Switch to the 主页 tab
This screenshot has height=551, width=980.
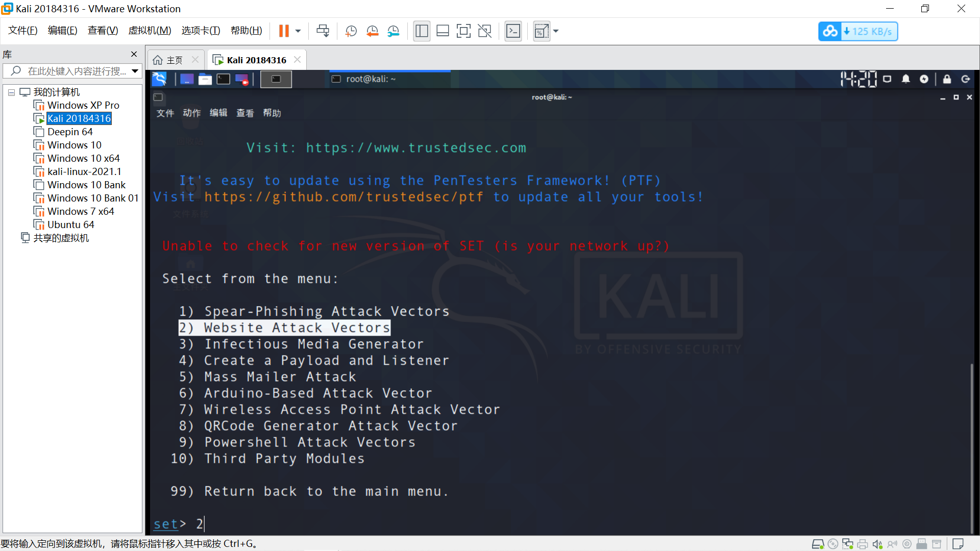tap(174, 60)
